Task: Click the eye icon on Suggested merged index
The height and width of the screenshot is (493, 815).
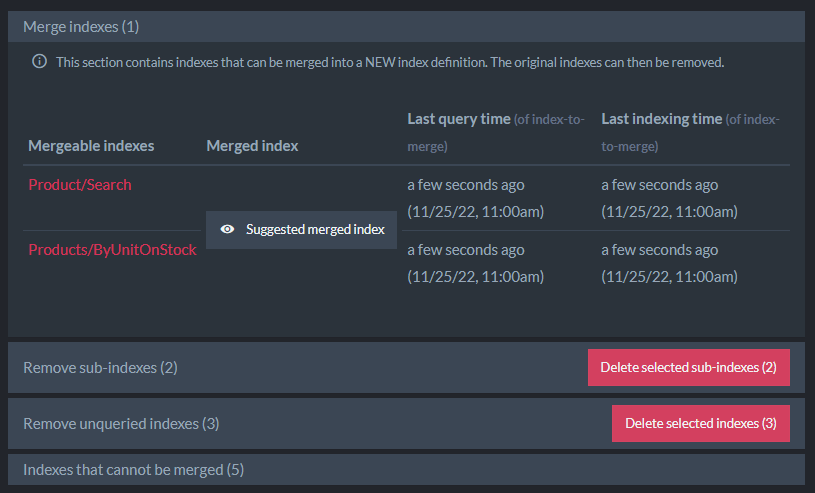Action: tap(227, 229)
